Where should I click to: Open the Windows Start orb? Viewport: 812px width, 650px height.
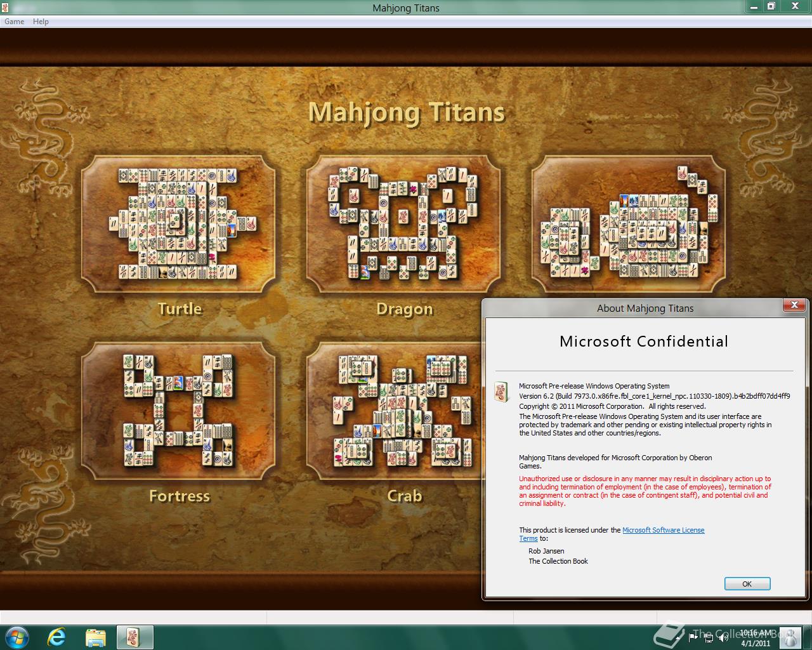[x=16, y=637]
